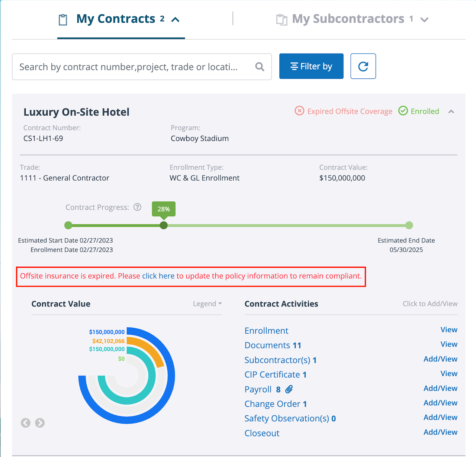476x457 pixels.
Task: Select the My Contracts tab
Action: pyautogui.click(x=116, y=19)
